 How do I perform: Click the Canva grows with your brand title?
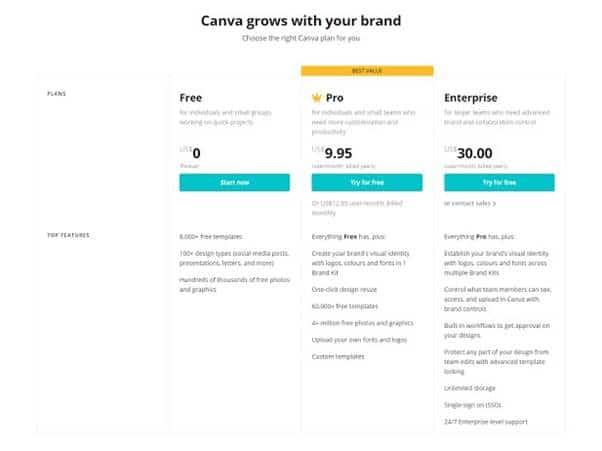coord(301,21)
